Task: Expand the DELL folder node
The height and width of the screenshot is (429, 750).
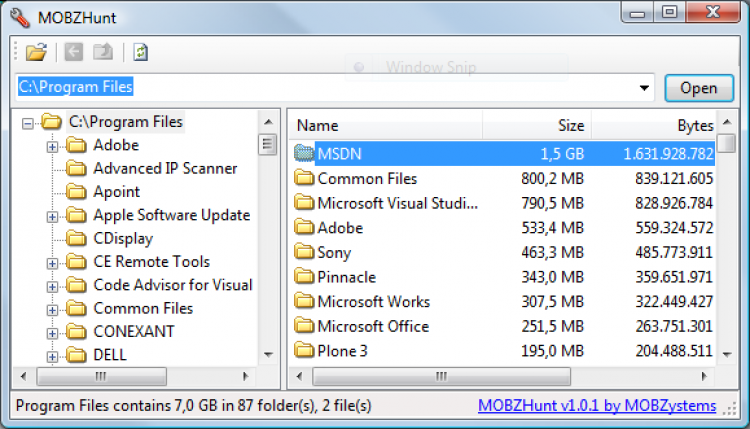Action: pos(52,355)
